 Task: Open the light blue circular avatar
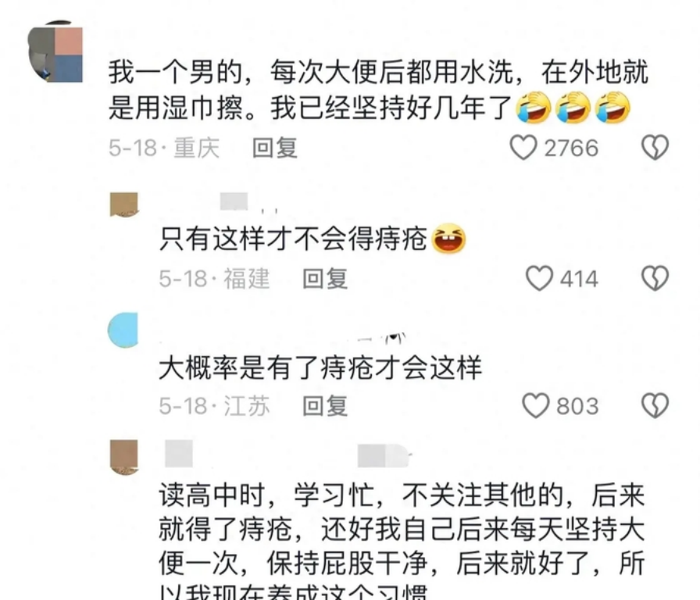click(123, 330)
